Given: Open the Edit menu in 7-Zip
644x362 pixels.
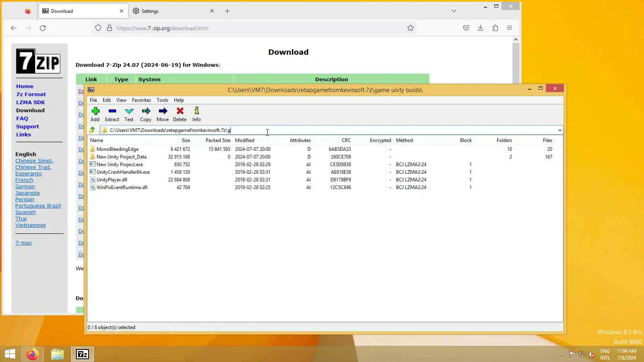Looking at the screenshot, I should [107, 100].
